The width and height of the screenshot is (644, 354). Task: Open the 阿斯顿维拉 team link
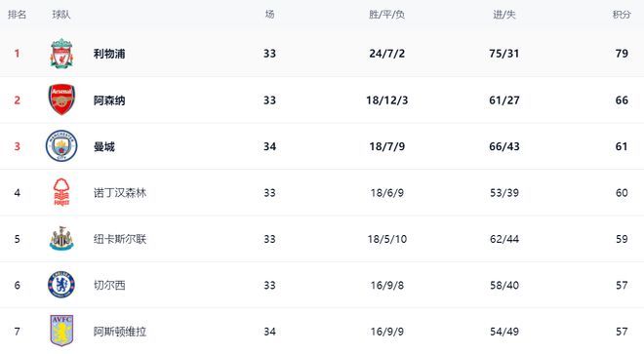[x=120, y=332]
